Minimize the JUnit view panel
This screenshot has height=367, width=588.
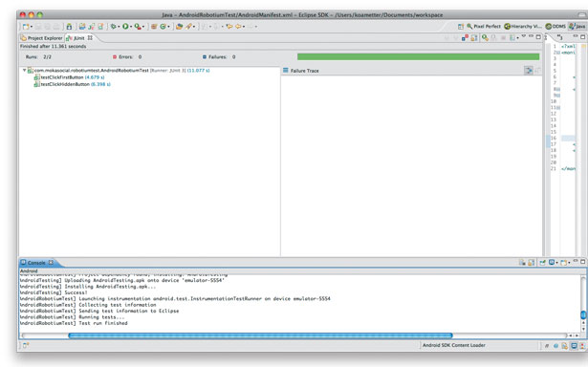[x=531, y=36]
